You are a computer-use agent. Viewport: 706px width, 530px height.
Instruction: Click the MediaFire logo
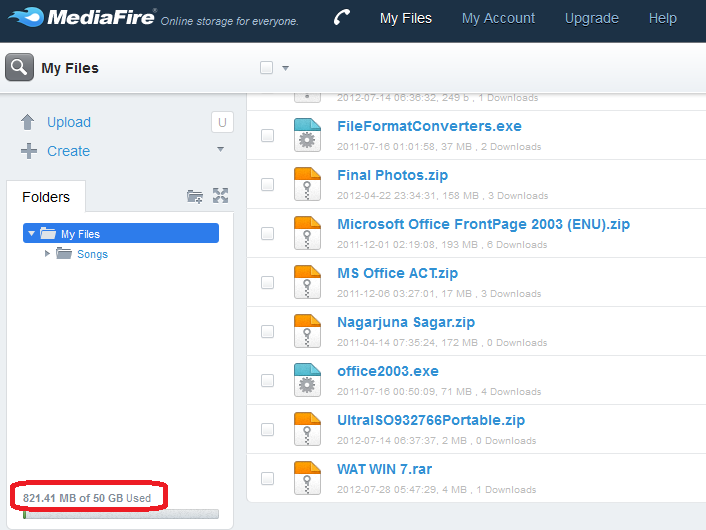point(82,18)
